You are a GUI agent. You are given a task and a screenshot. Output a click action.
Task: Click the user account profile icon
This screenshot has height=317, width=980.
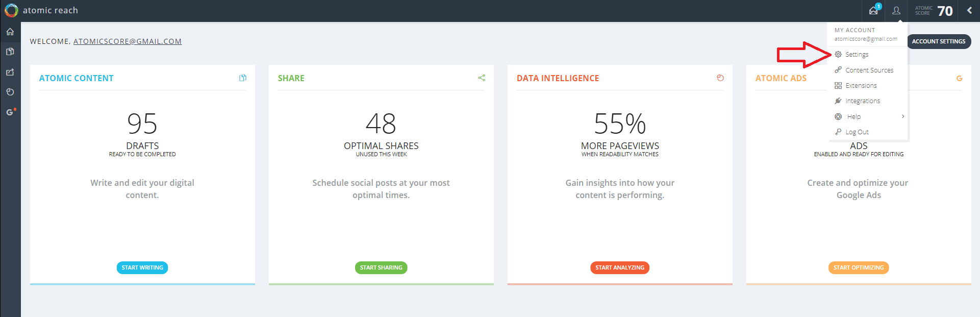(x=896, y=10)
